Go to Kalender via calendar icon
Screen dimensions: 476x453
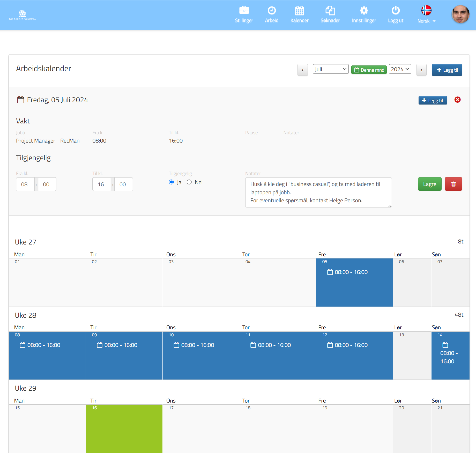tap(299, 11)
